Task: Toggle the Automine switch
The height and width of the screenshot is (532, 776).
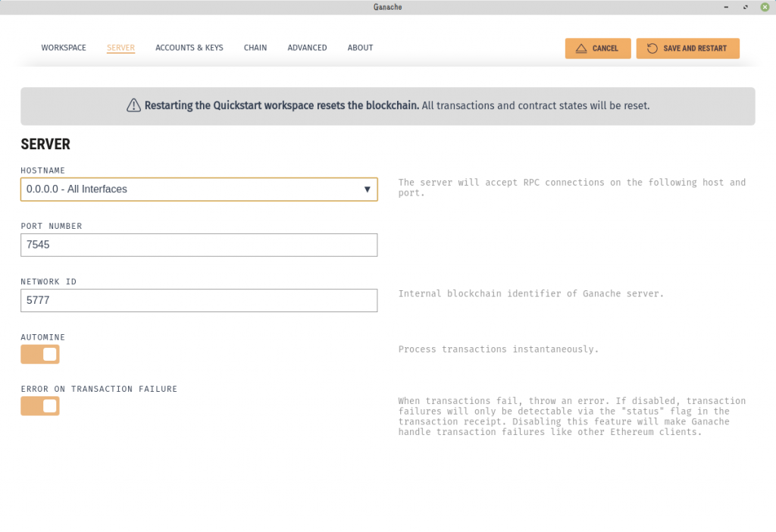Action: point(40,355)
